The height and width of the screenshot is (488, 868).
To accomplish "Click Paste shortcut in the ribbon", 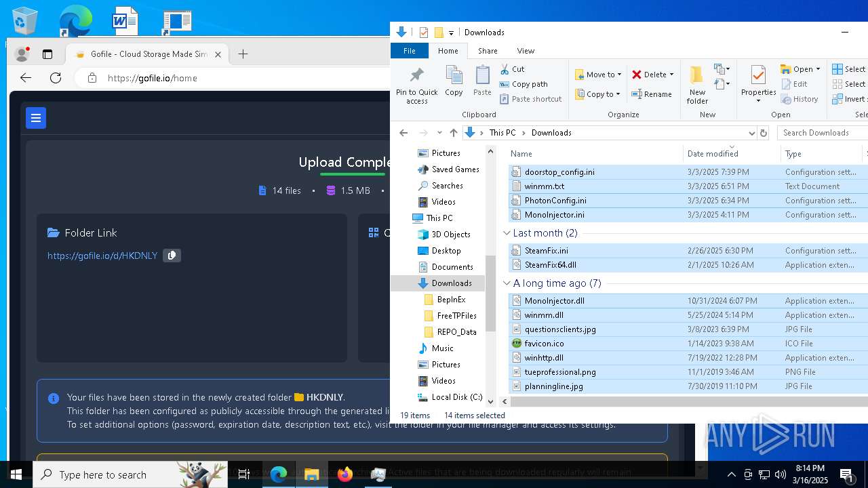I will (530, 99).
